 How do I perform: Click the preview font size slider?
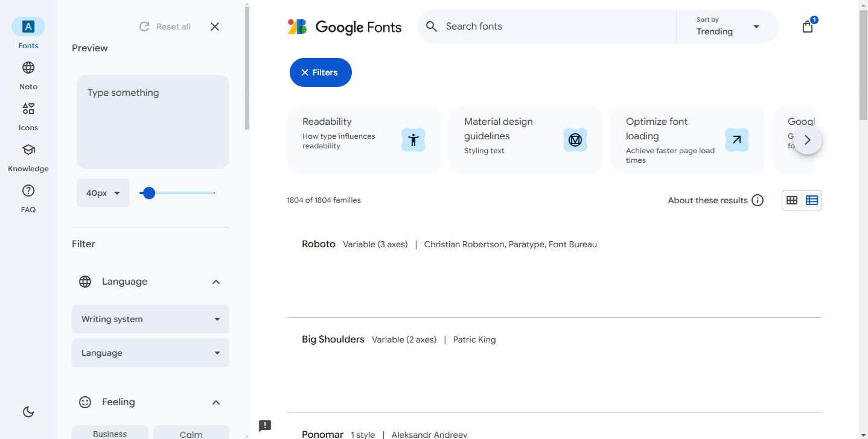(x=177, y=193)
